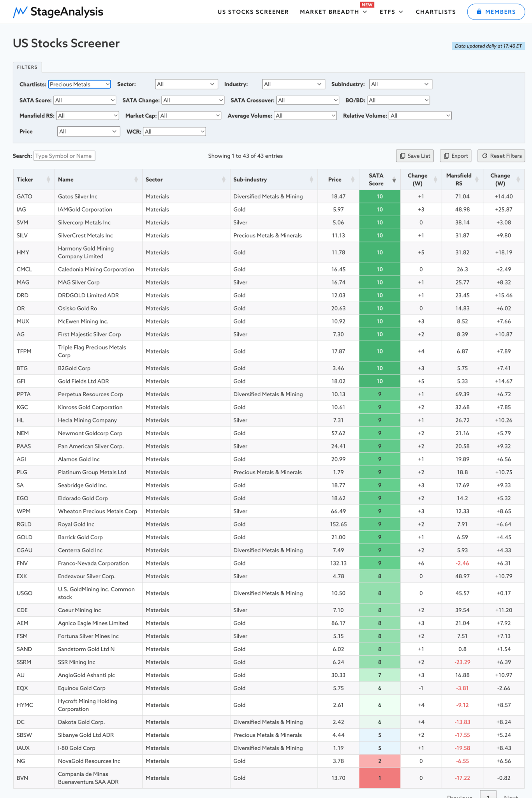This screenshot has height=798, width=532.
Task: Click the Wheaton Precious Metals Corp name
Action: (97, 511)
